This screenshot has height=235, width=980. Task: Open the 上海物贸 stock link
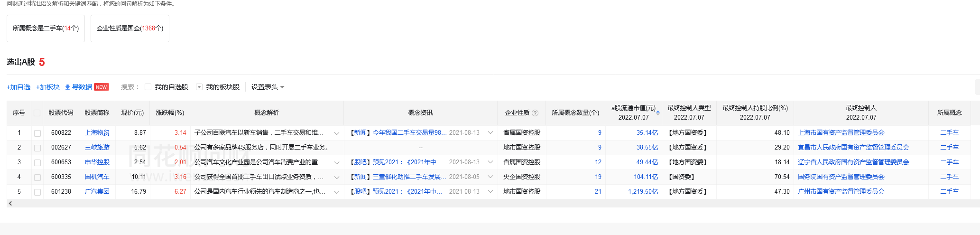[97, 133]
